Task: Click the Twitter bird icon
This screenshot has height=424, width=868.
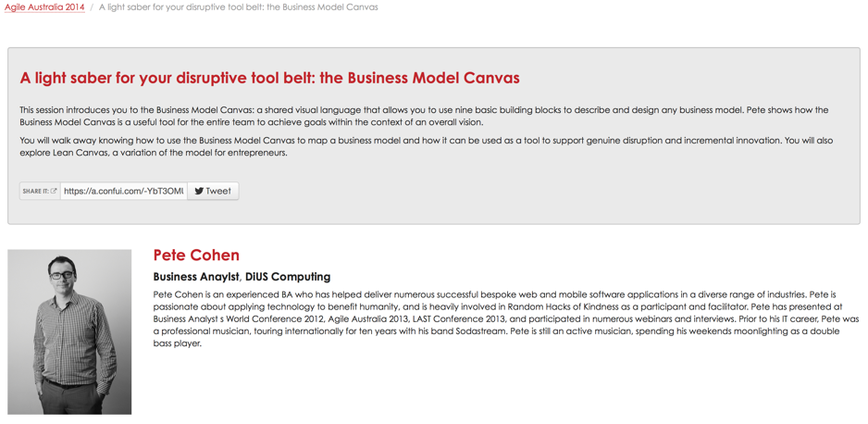Action: click(x=199, y=191)
